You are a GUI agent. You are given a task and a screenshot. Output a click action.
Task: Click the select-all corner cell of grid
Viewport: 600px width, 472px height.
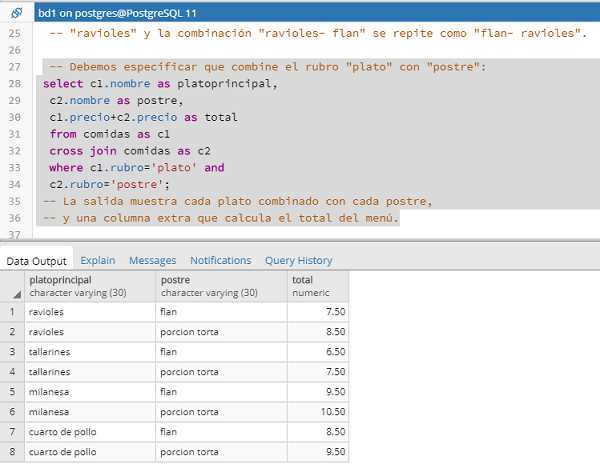(12, 286)
